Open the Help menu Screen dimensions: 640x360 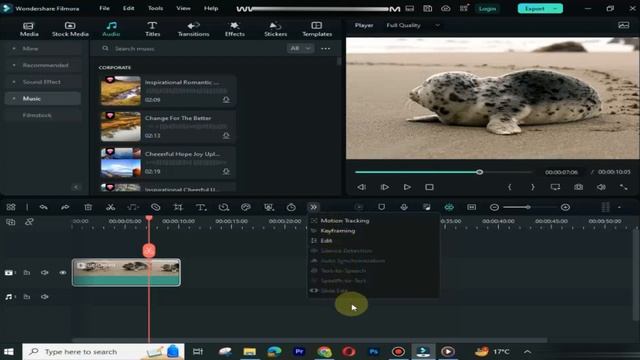pyautogui.click(x=211, y=8)
